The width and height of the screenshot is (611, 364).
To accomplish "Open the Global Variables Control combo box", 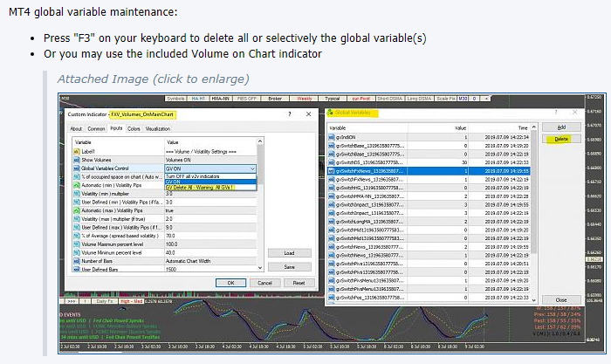I will pyautogui.click(x=210, y=168).
